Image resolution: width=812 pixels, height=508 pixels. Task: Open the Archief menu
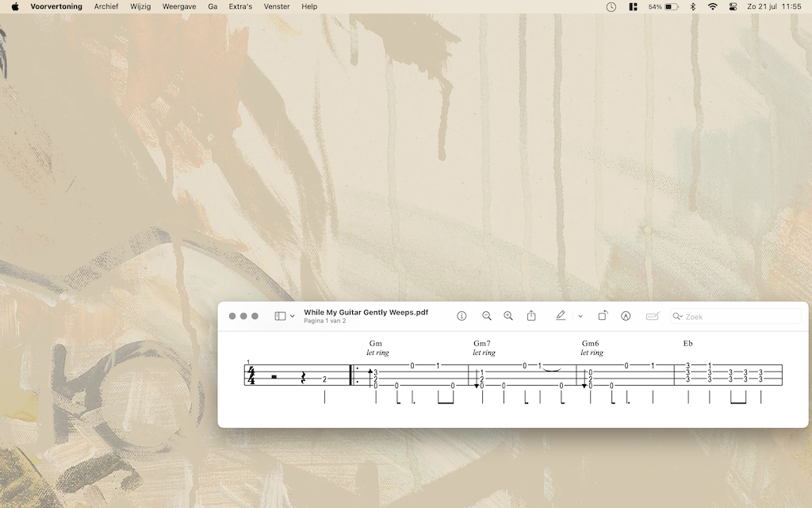pyautogui.click(x=106, y=6)
